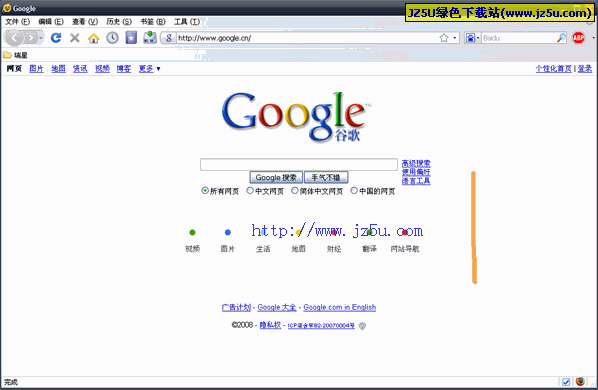
Task: Select the 简体中文网页 radio button
Action: (x=294, y=190)
